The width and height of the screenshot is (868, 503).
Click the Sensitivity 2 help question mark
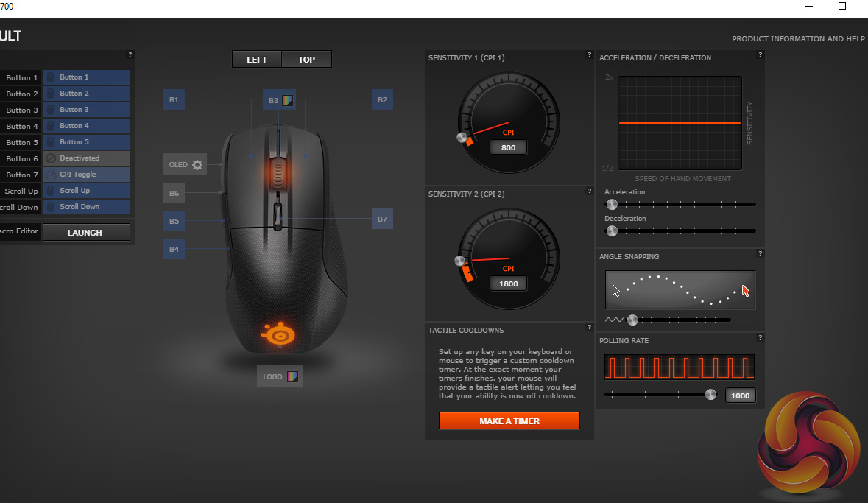[x=589, y=191]
